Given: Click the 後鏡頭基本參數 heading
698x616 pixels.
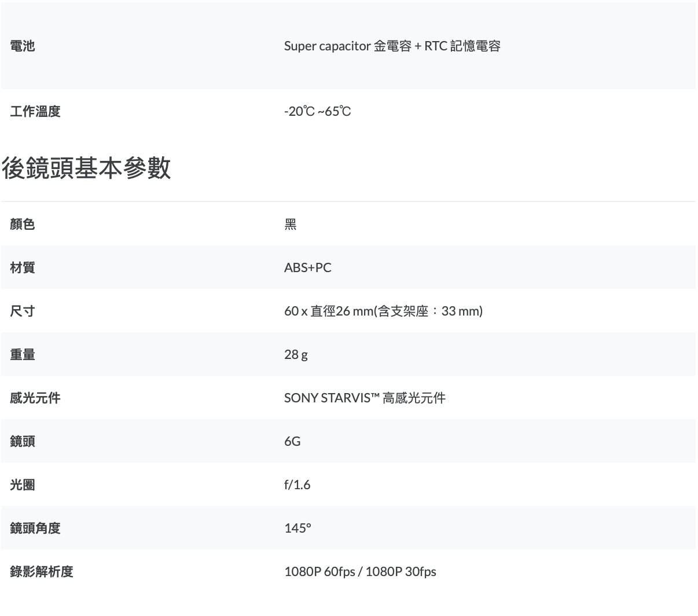Looking at the screenshot, I should 86,168.
